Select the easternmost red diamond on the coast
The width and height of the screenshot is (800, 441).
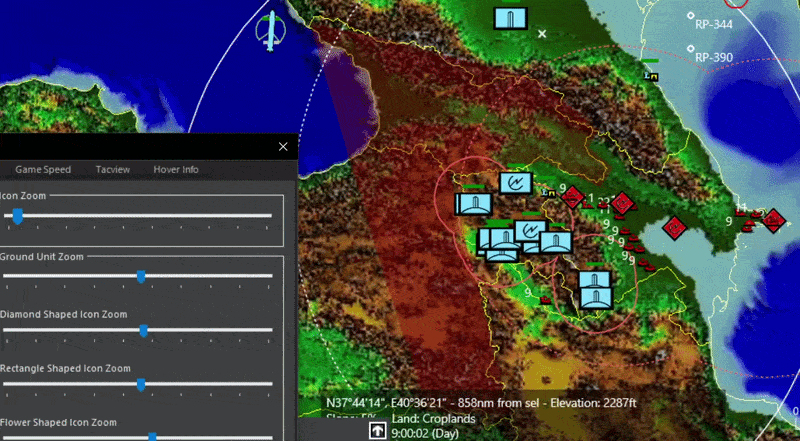pyautogui.click(x=773, y=220)
